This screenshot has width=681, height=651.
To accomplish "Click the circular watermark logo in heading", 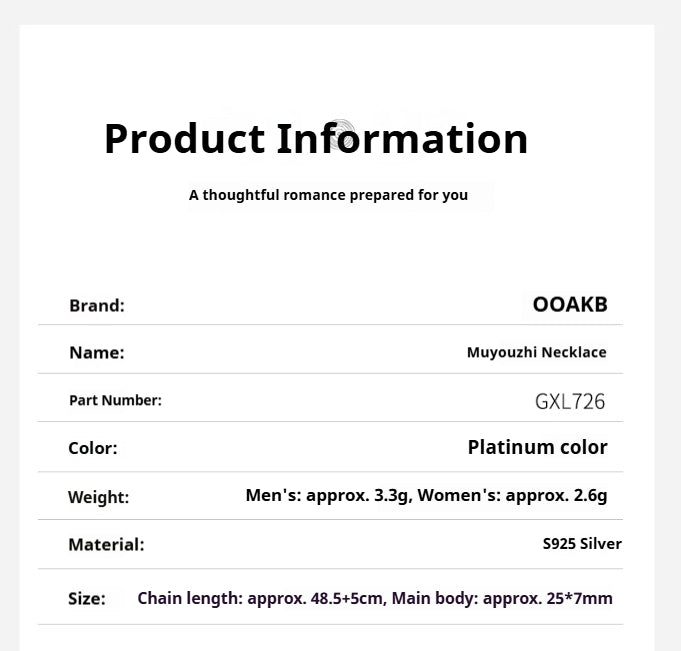I will click(x=341, y=133).
